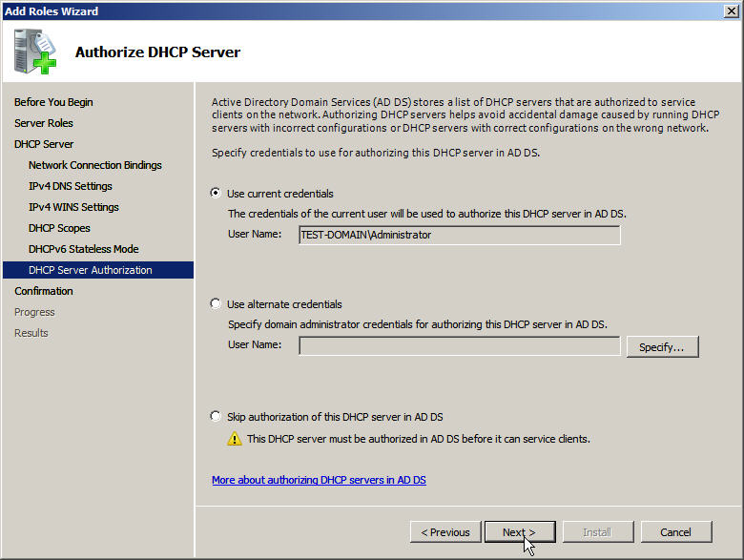Cancel the Add Roles Wizard
Screen dimensions: 744x560
(x=676, y=532)
